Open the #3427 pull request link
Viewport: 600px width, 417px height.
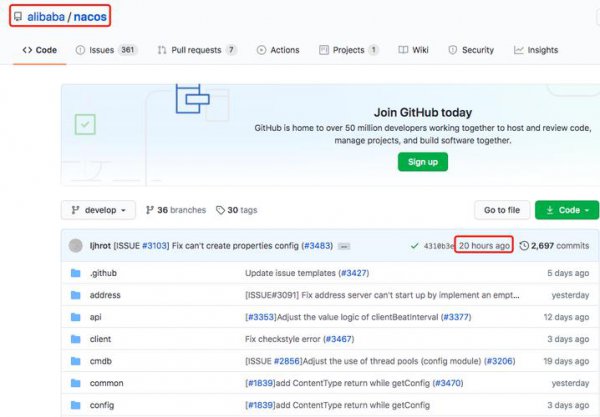[354, 273]
